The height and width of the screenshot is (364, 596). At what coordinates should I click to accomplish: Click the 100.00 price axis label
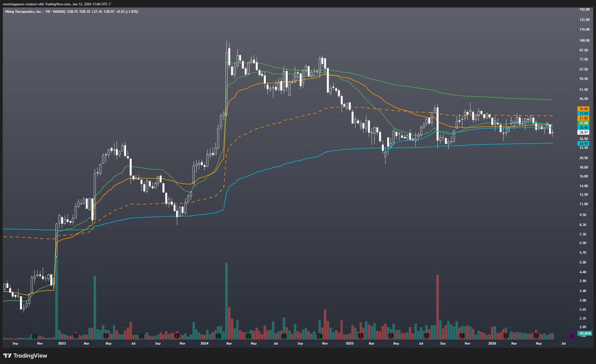[x=584, y=41]
